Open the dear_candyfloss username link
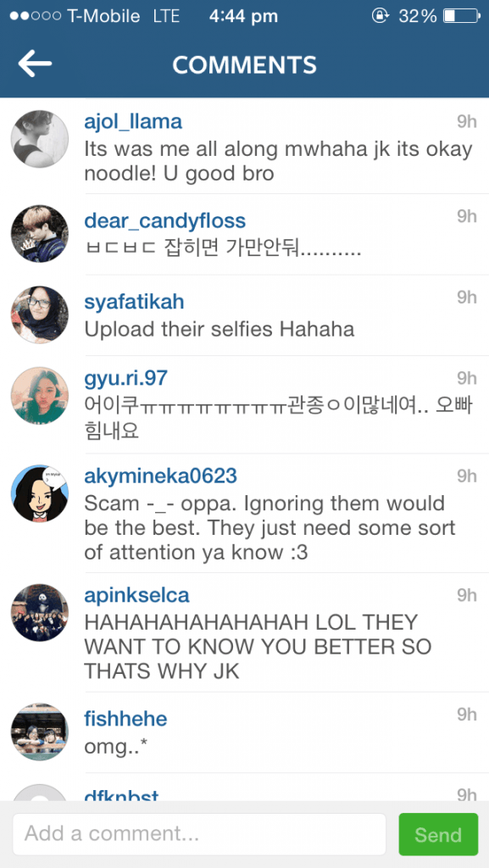 pyautogui.click(x=165, y=220)
